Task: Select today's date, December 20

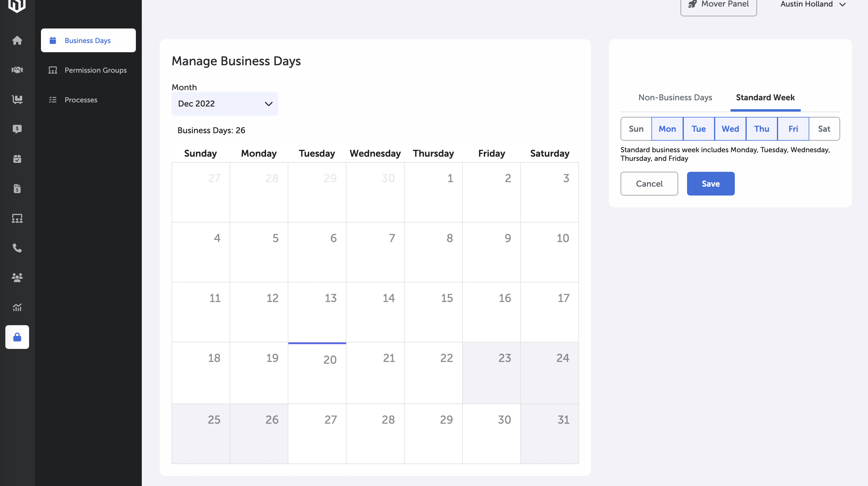Action: point(317,373)
